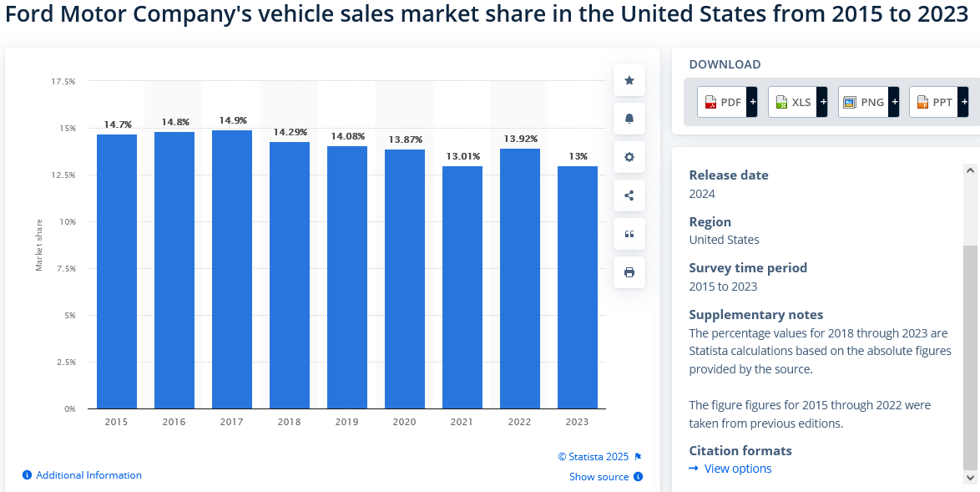Click the quotation citation icon
The height and width of the screenshot is (492, 980).
click(x=629, y=234)
